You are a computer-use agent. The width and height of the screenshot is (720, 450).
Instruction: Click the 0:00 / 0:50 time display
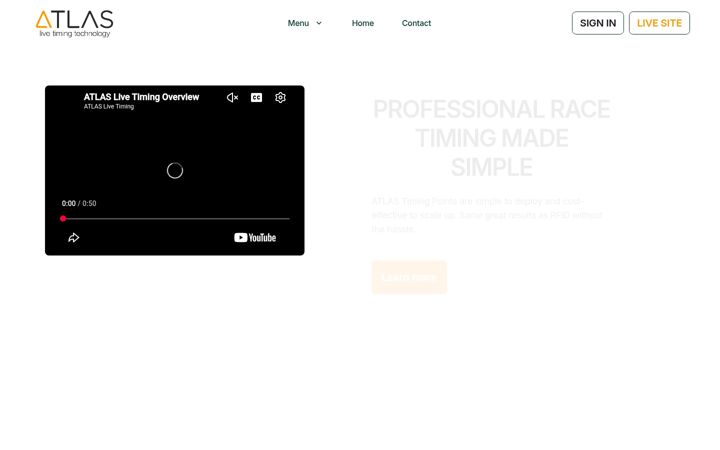[79, 203]
